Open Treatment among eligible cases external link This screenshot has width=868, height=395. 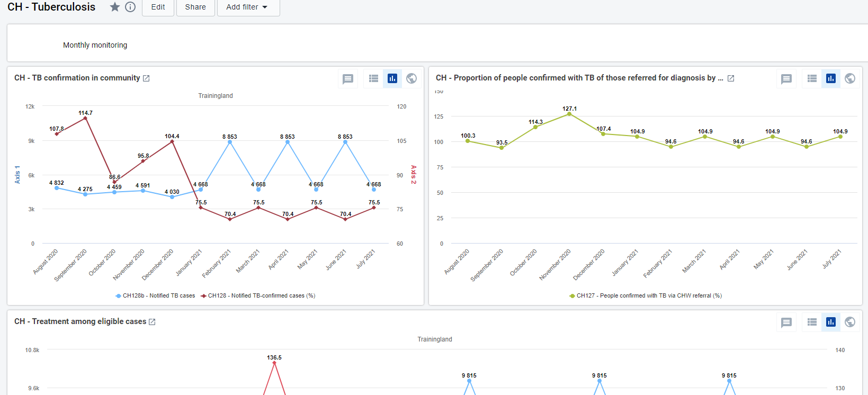coord(152,322)
